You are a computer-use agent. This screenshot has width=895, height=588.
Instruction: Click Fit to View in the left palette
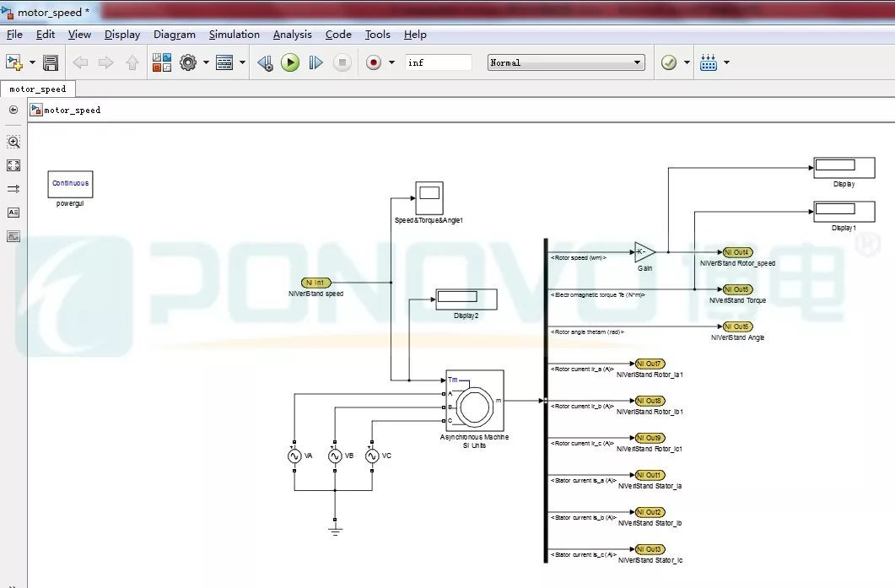(x=13, y=165)
